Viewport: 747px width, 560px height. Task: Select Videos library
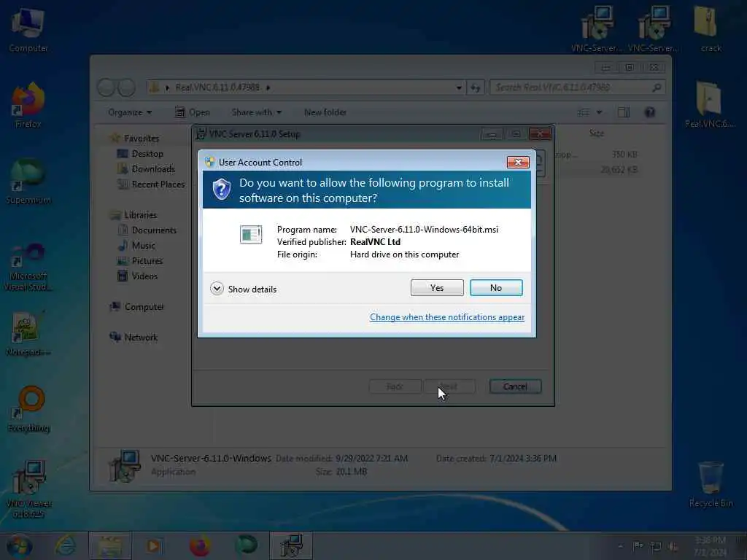144,276
